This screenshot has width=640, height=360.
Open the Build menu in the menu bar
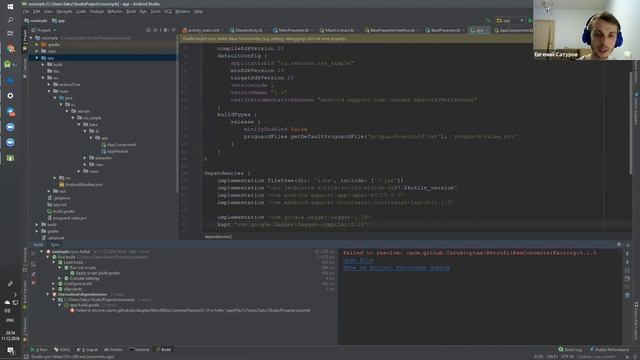pyautogui.click(x=131, y=12)
